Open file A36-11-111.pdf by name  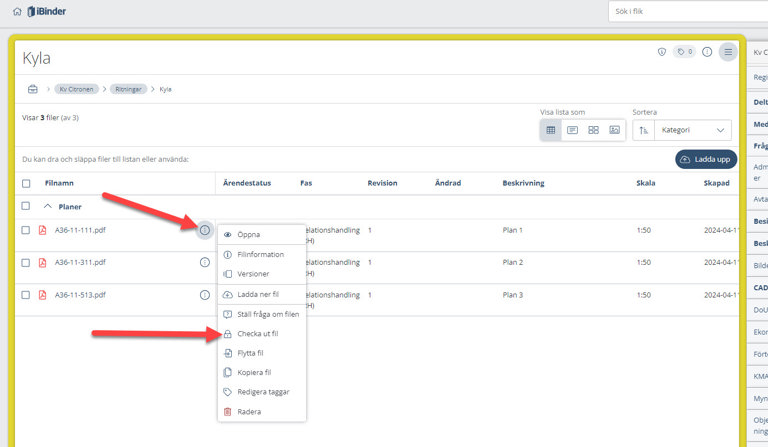80,230
